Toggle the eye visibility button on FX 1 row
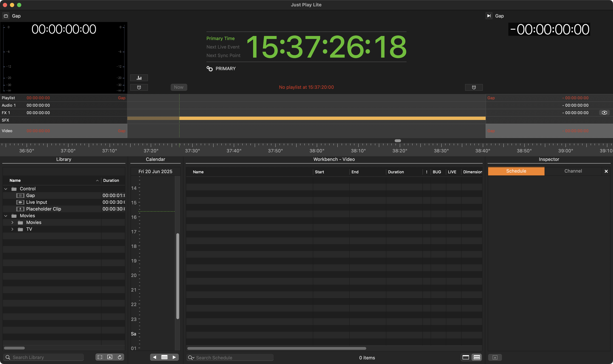Screen dimensions: 613x364 coord(604,113)
